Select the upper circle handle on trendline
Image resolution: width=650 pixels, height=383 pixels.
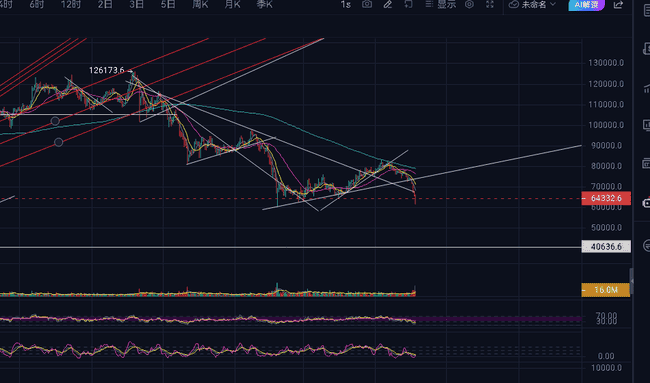click(x=55, y=121)
